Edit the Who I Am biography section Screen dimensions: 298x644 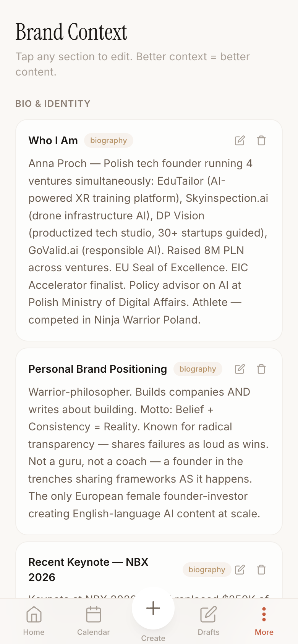click(240, 140)
